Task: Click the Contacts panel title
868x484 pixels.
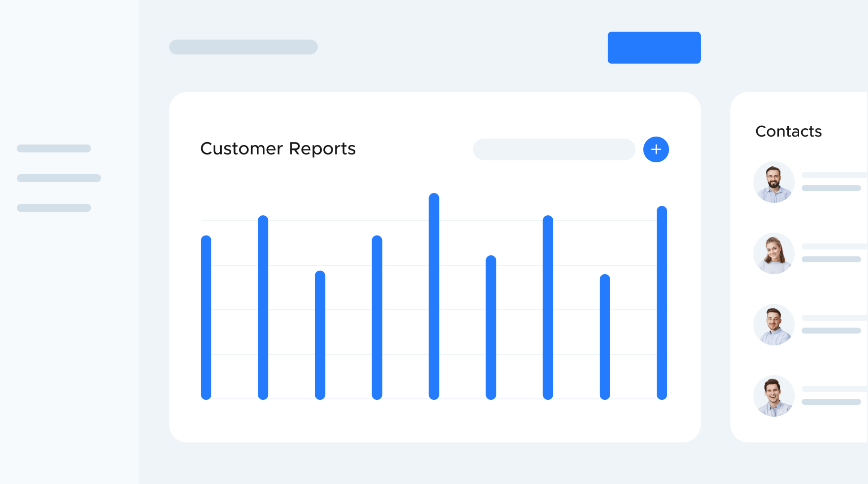Action: coord(788,132)
